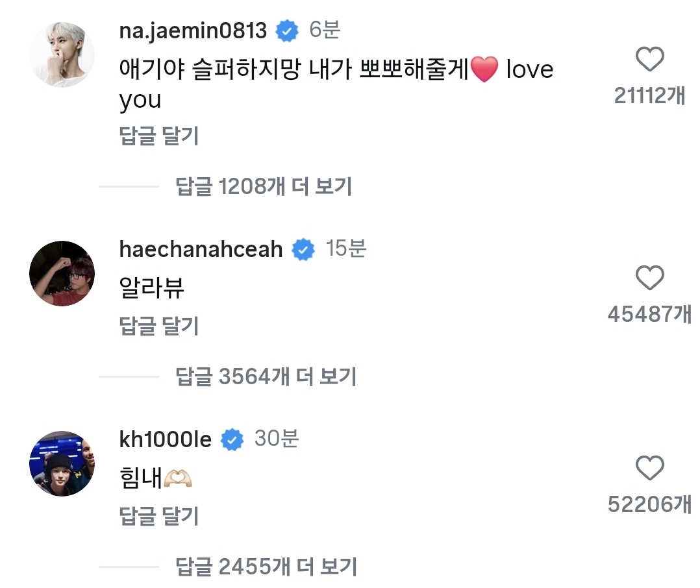
Task: Open kh1000le's profile picture
Action: [62, 463]
